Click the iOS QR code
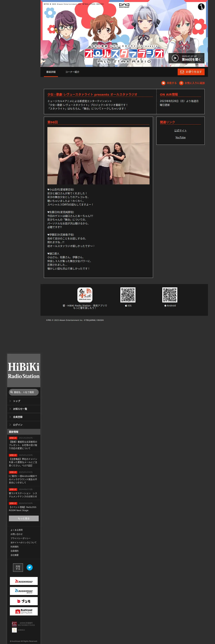Screen dimensions: 215x644 point(128,295)
